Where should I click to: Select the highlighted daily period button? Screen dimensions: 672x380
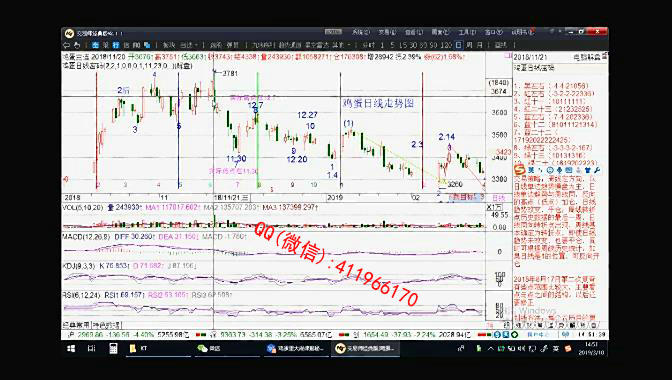click(x=458, y=45)
